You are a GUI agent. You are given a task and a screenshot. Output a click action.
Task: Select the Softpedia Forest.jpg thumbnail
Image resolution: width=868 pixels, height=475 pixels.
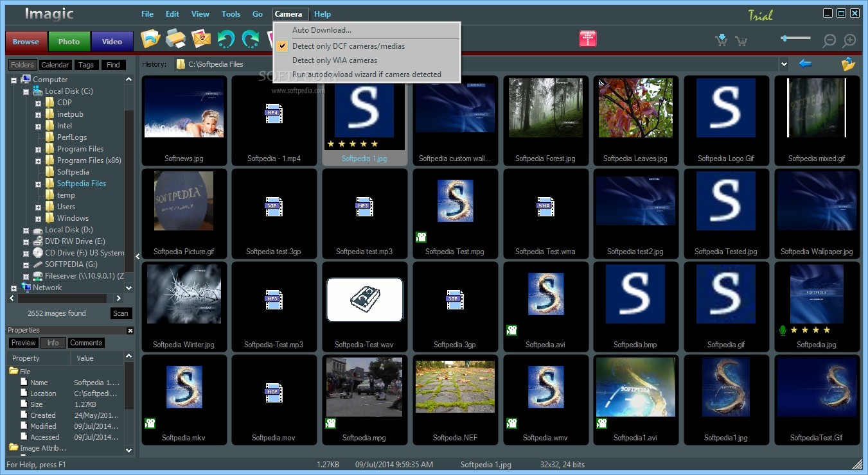click(x=545, y=121)
